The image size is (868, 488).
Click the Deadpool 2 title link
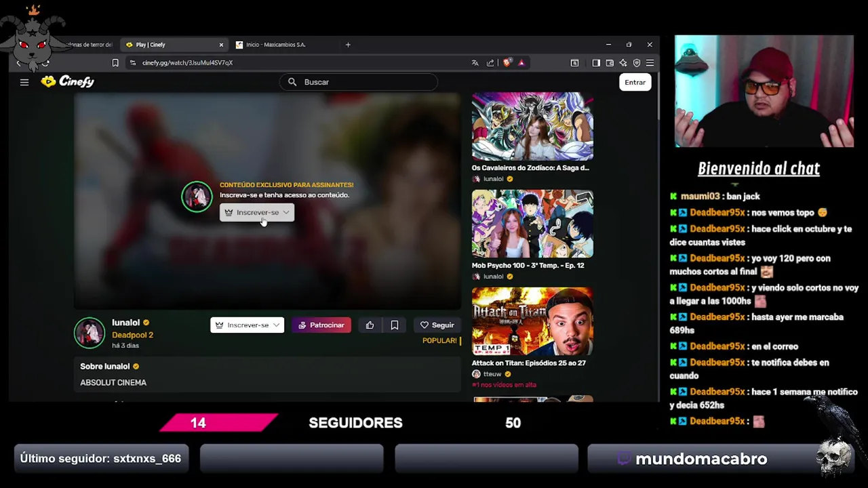coord(132,335)
